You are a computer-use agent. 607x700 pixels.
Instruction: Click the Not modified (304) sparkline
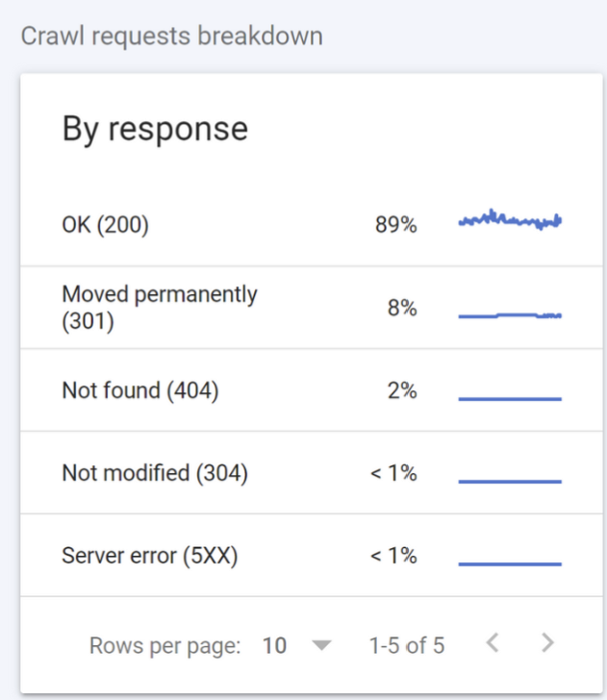point(510,481)
